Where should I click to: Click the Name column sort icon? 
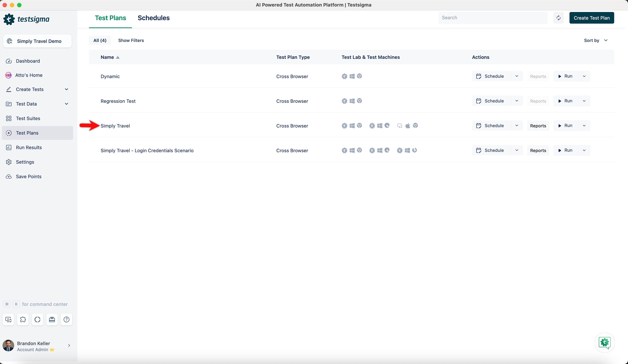pyautogui.click(x=118, y=57)
